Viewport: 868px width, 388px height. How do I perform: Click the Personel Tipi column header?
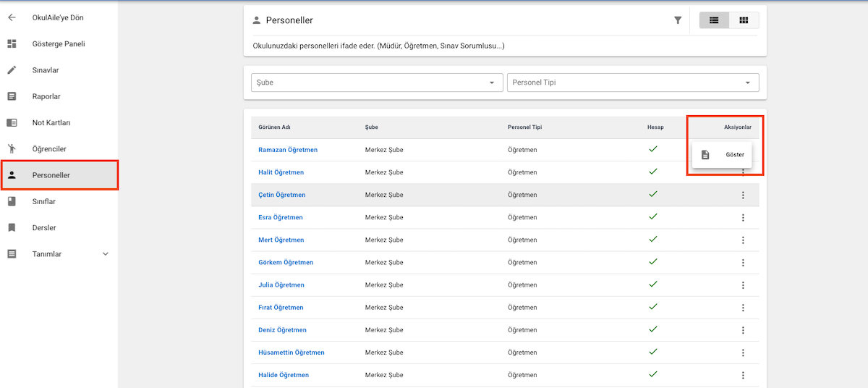[x=525, y=127]
